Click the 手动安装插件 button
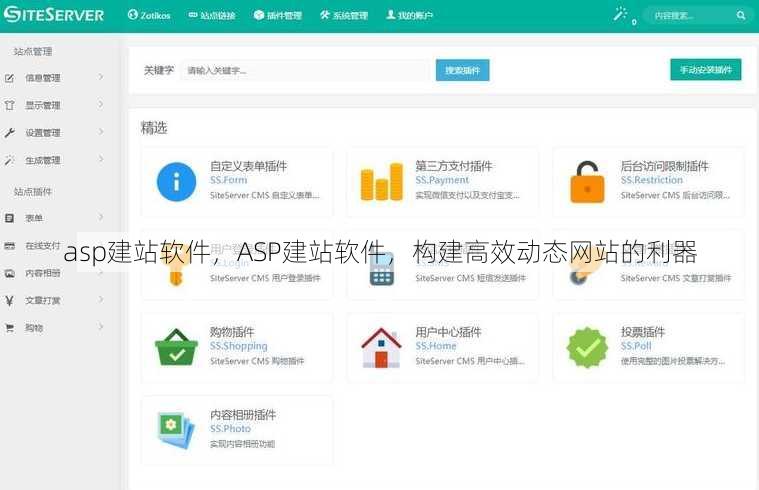 click(706, 70)
